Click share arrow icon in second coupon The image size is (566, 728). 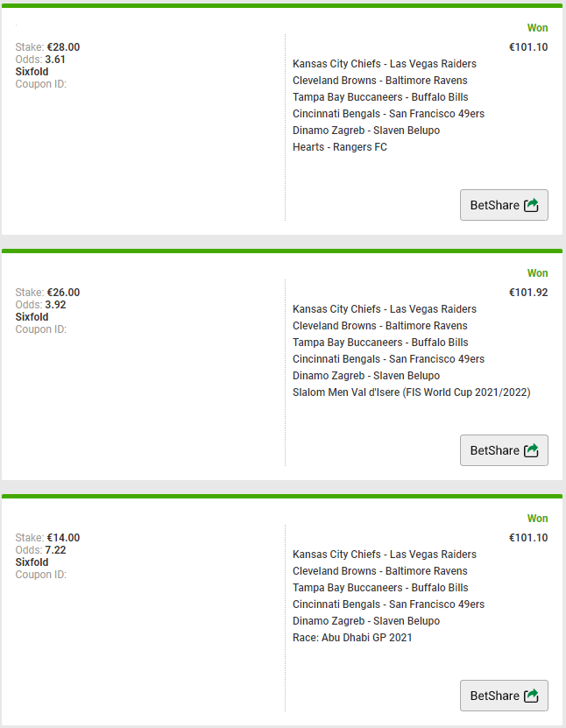pos(531,450)
